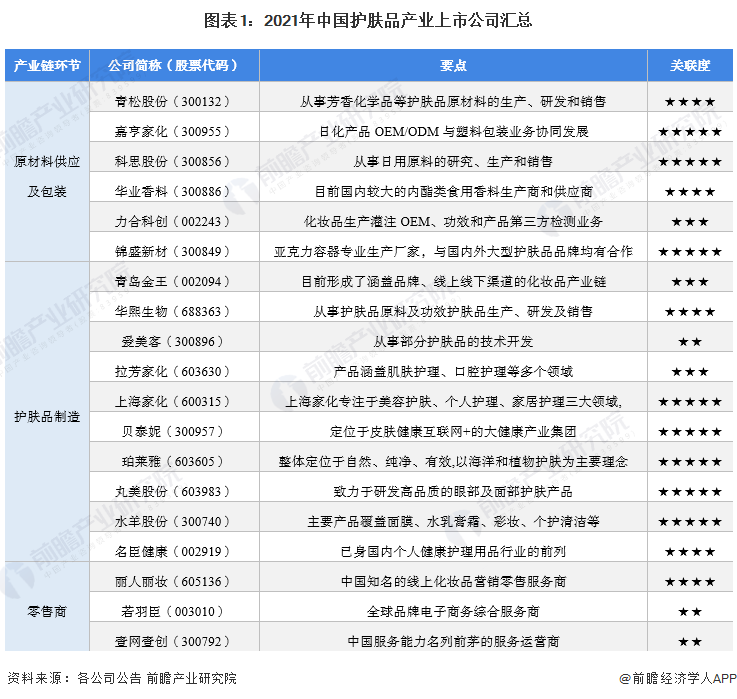737x699 pixels.
Task: Click description 从事部分护肤品的技术开发
Action: [x=453, y=342]
